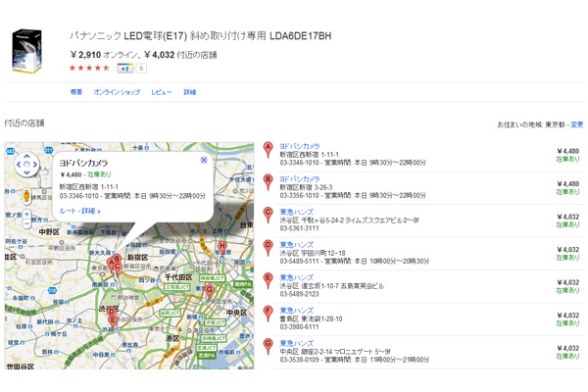
Task: Open the オンラインショップ tab
Action: pos(117,92)
